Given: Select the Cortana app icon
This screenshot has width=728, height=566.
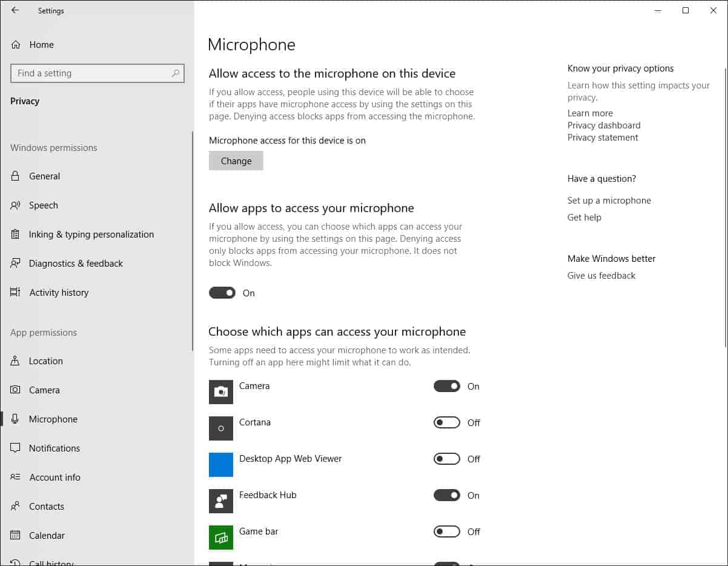Looking at the screenshot, I should [221, 428].
